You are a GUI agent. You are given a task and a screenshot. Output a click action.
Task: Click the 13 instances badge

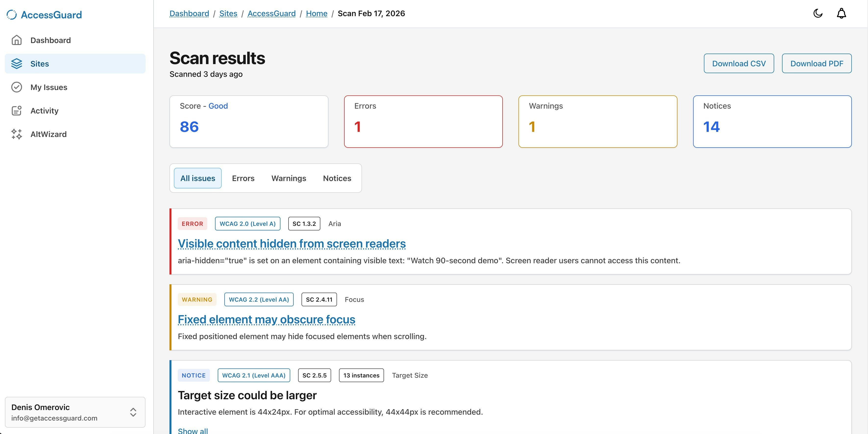[x=361, y=376]
